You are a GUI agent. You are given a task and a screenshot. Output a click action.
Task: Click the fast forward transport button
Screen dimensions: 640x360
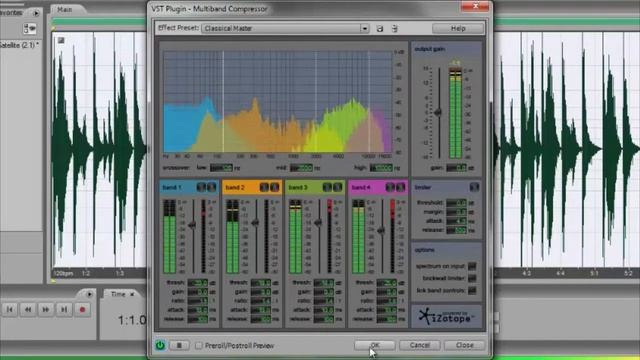46,310
